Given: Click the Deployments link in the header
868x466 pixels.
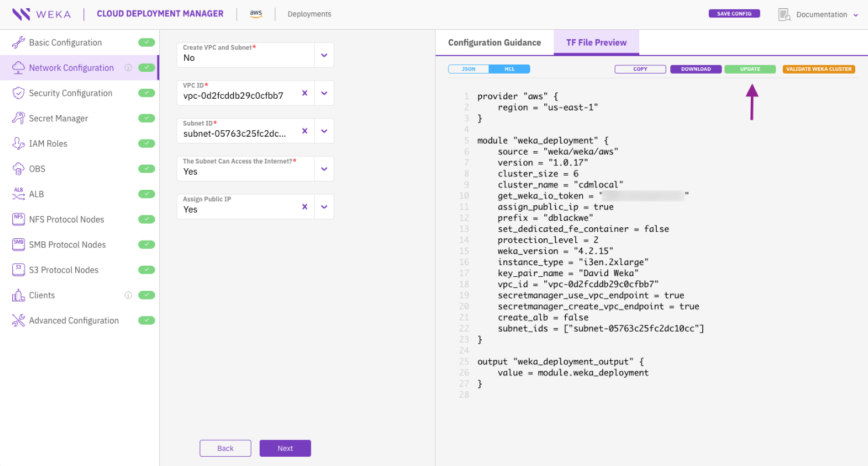Looking at the screenshot, I should [x=309, y=14].
